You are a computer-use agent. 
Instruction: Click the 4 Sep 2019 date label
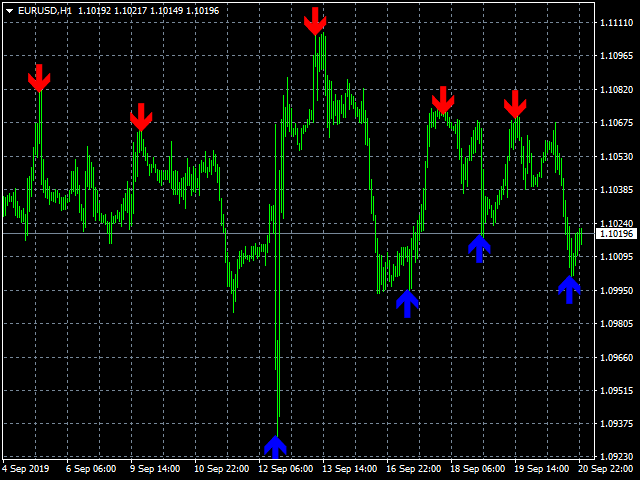click(x=25, y=469)
